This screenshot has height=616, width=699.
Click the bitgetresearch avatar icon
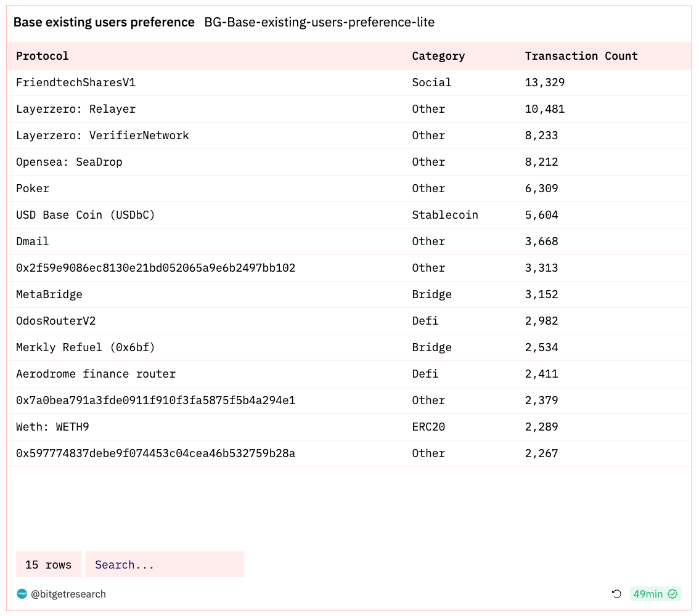click(22, 594)
